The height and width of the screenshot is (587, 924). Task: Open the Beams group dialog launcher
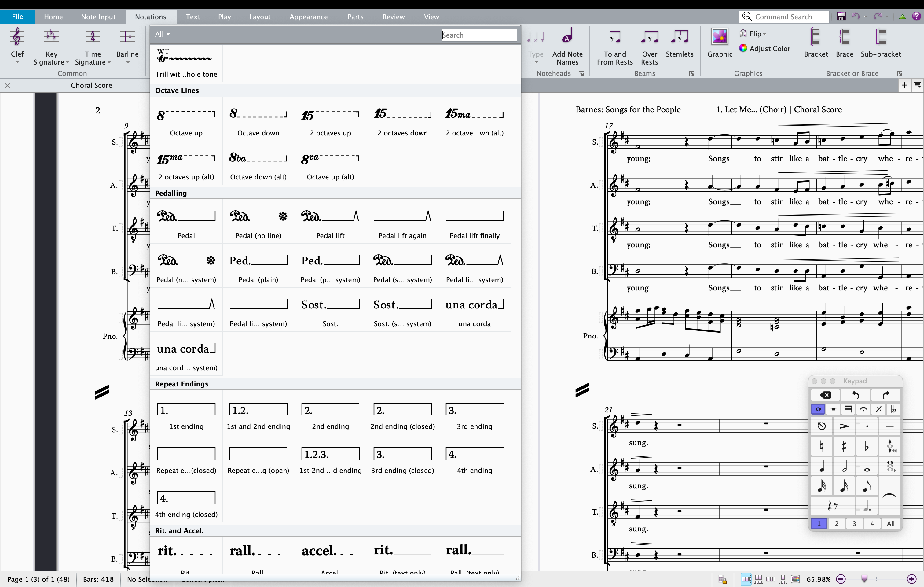tap(692, 73)
